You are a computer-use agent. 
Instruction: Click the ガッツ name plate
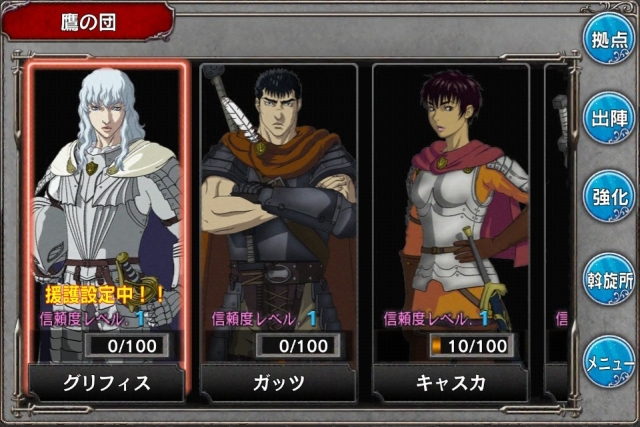279,383
